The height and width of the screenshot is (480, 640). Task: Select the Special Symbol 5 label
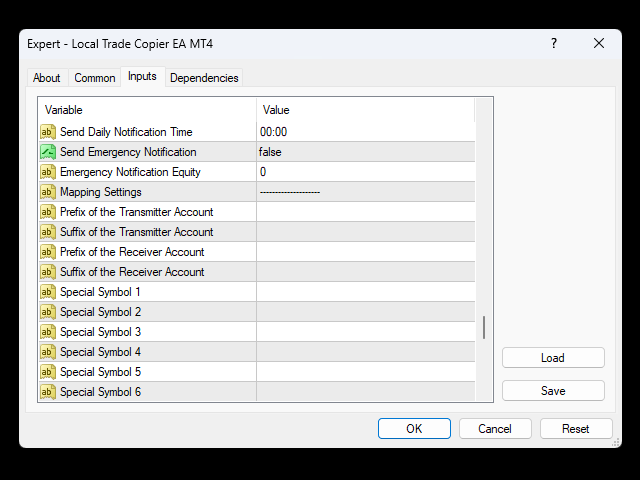(100, 372)
